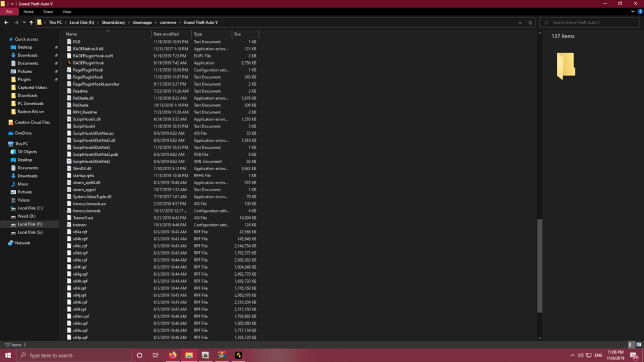Select the ScriptHookV.dll file
644x362 pixels.
click(87, 119)
